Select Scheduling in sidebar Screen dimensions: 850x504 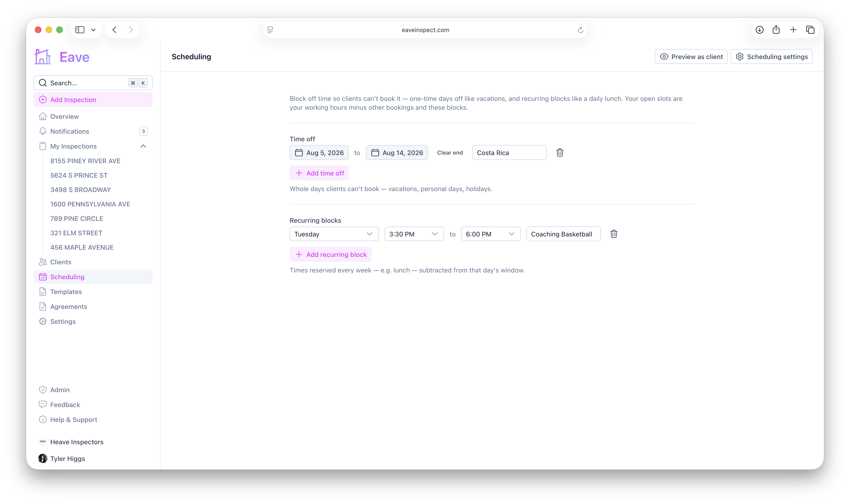93,277
